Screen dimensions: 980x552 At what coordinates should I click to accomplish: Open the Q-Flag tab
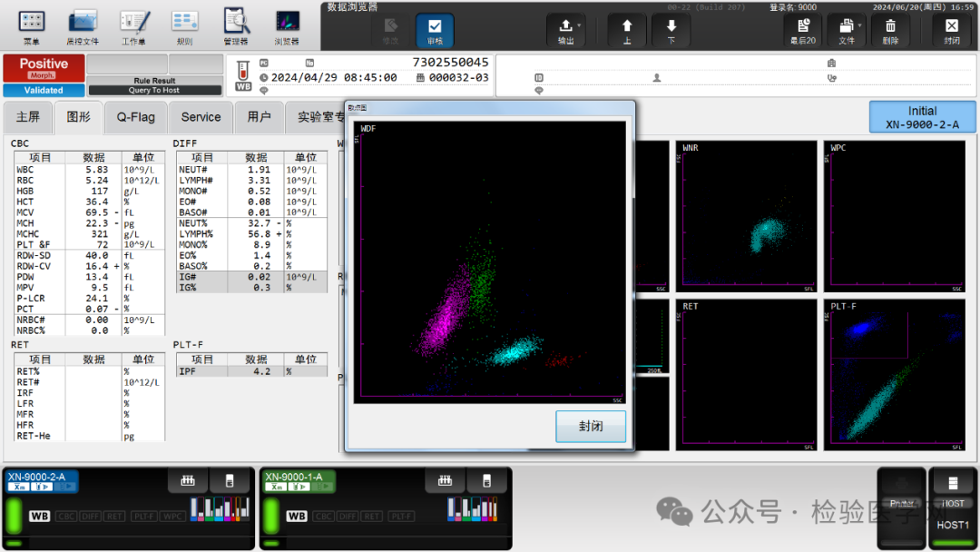coord(135,117)
